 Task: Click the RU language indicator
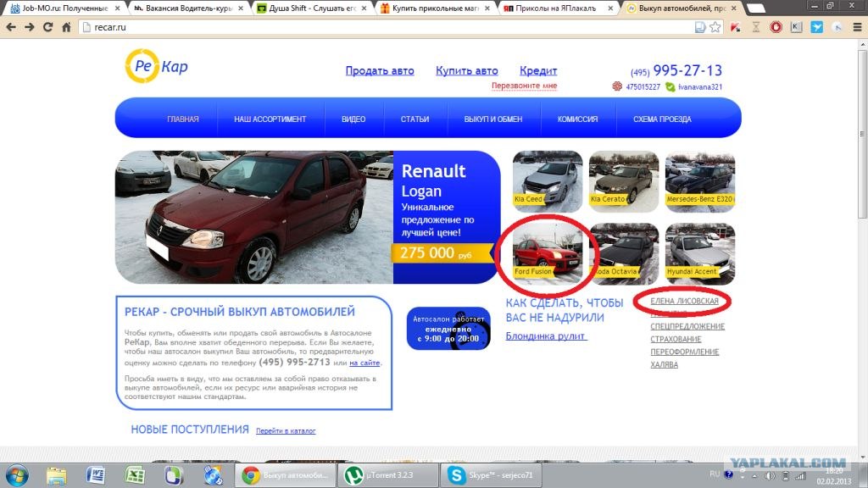715,474
